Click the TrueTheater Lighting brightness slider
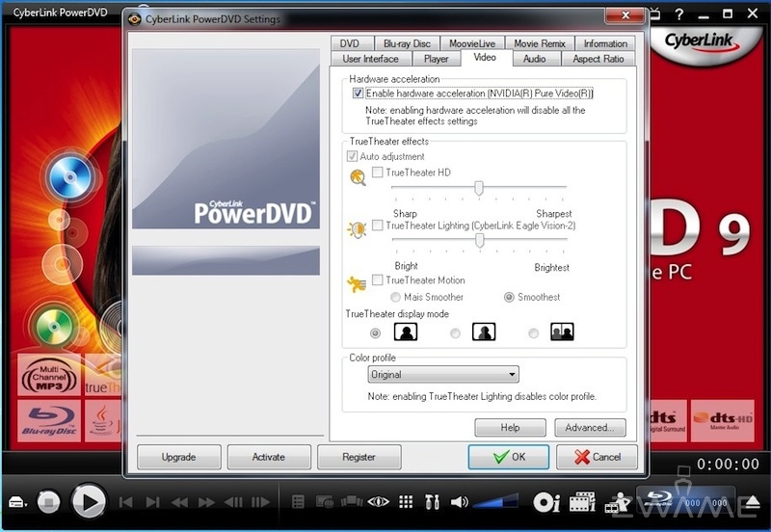 point(479,239)
